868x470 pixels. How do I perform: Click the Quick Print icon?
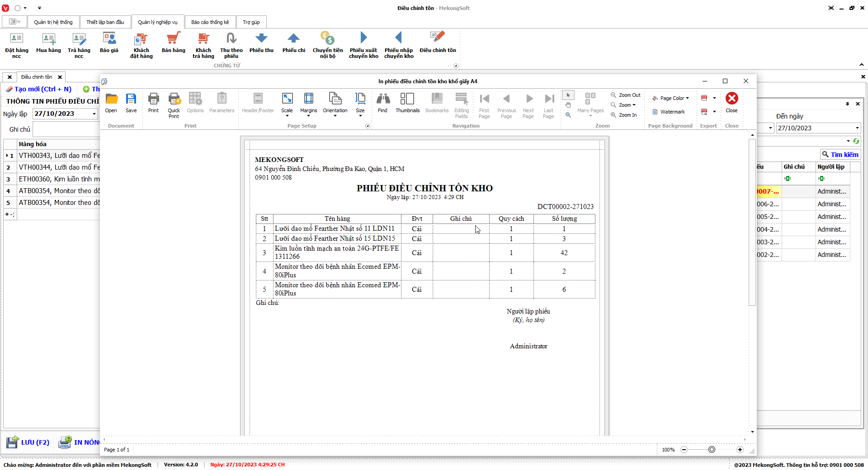click(x=174, y=105)
